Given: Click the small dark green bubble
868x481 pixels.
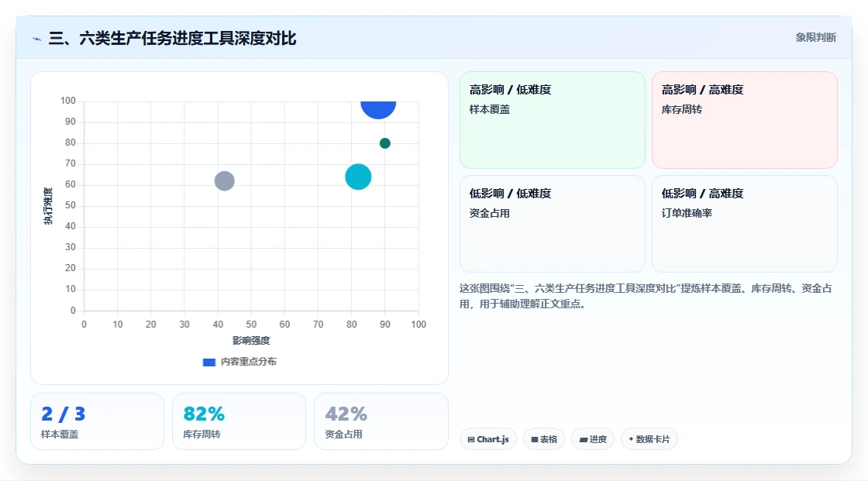Looking at the screenshot, I should [384, 143].
